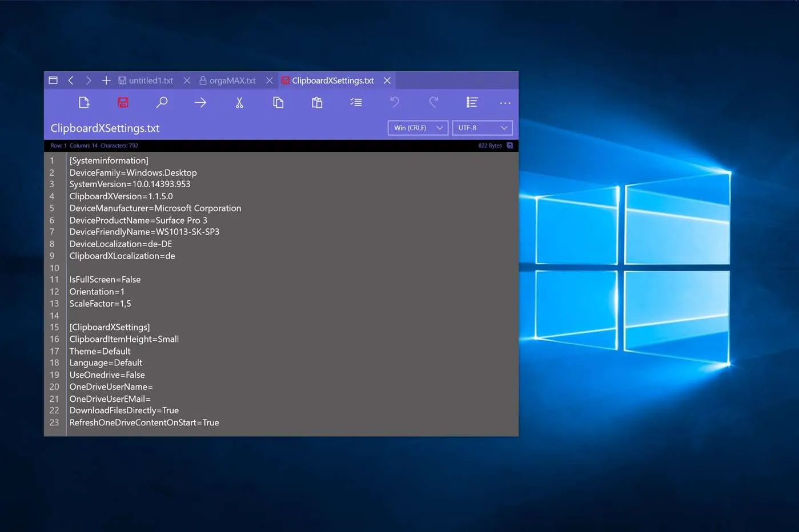The height and width of the screenshot is (532, 799).
Task: Open Find with the magnifier icon
Action: tap(162, 103)
